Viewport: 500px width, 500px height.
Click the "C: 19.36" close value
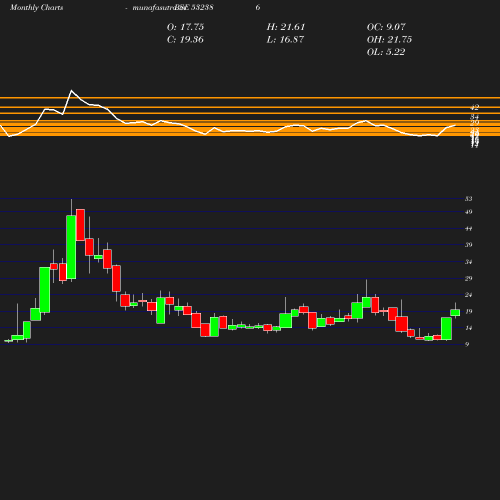tap(185, 40)
